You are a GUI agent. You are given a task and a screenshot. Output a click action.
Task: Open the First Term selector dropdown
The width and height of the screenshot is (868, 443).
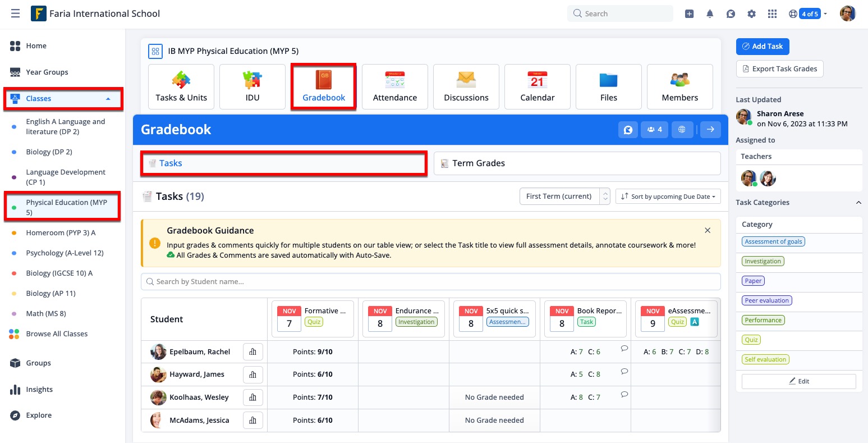coord(564,197)
